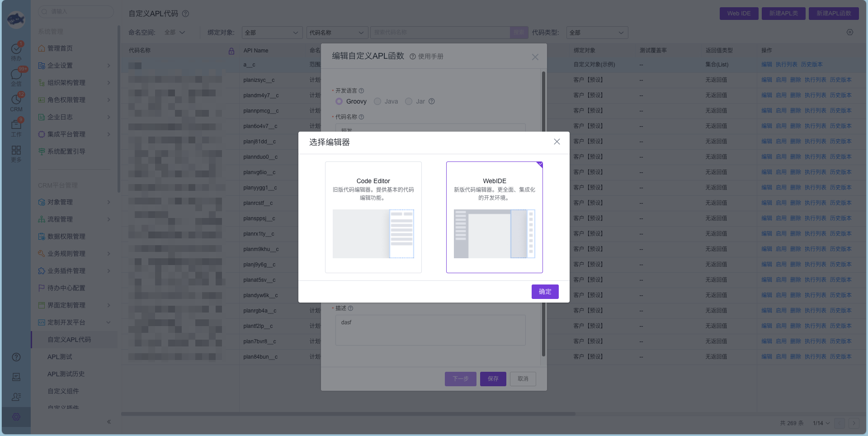Select the Java radio button
Screen dimensions: 868x436
pos(377,101)
